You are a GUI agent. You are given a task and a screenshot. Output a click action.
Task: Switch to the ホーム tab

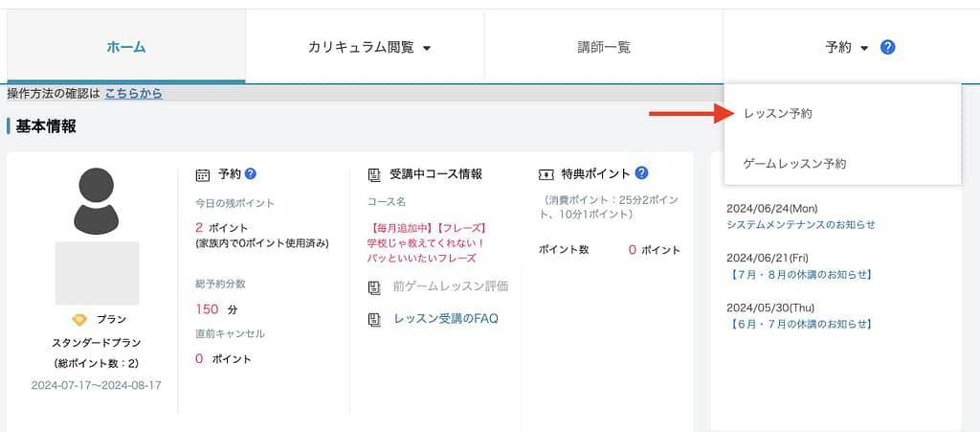click(125, 47)
